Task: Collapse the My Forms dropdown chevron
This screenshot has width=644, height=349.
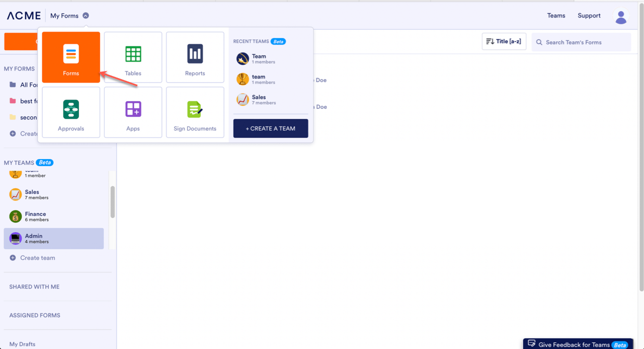Action: pyautogui.click(x=86, y=16)
